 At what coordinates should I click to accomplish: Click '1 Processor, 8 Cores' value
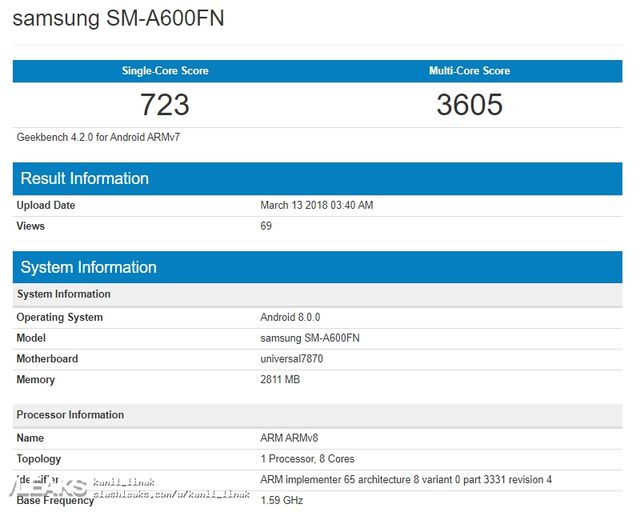[x=308, y=459]
